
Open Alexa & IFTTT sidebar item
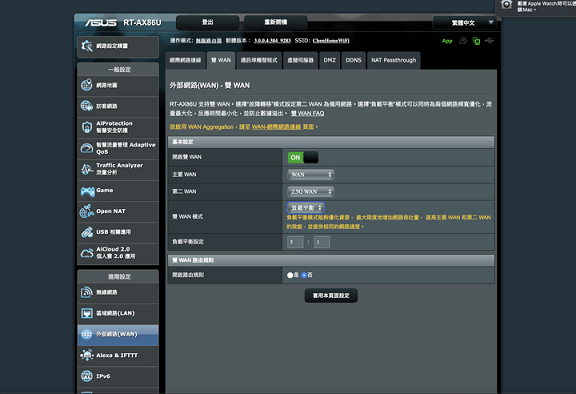[x=118, y=355]
